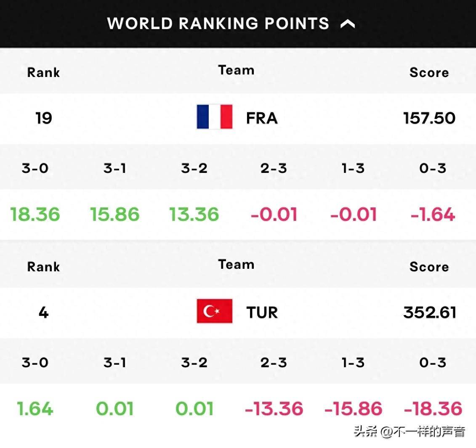Select France's 3-1 result value 15.86
This screenshot has height=448, width=476.
115,214
